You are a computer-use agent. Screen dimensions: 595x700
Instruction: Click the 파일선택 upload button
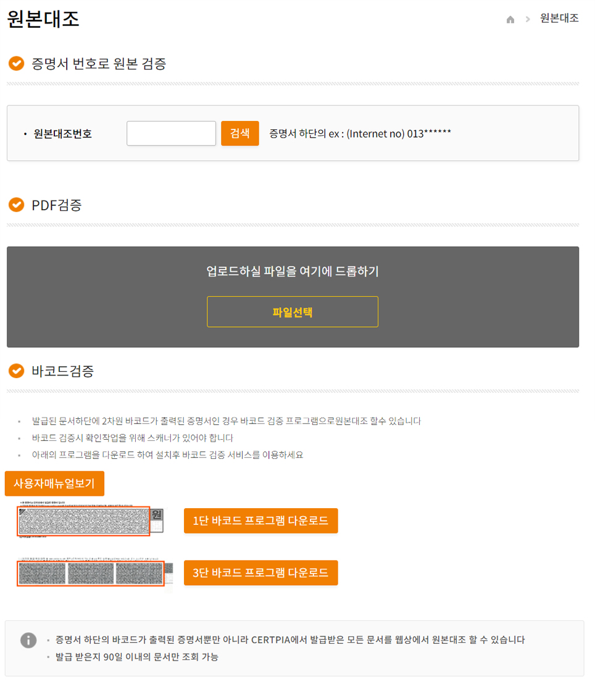point(293,311)
